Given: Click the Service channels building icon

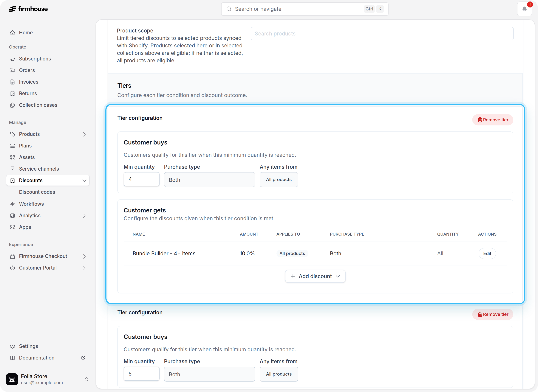Looking at the screenshot, I should pyautogui.click(x=13, y=169).
